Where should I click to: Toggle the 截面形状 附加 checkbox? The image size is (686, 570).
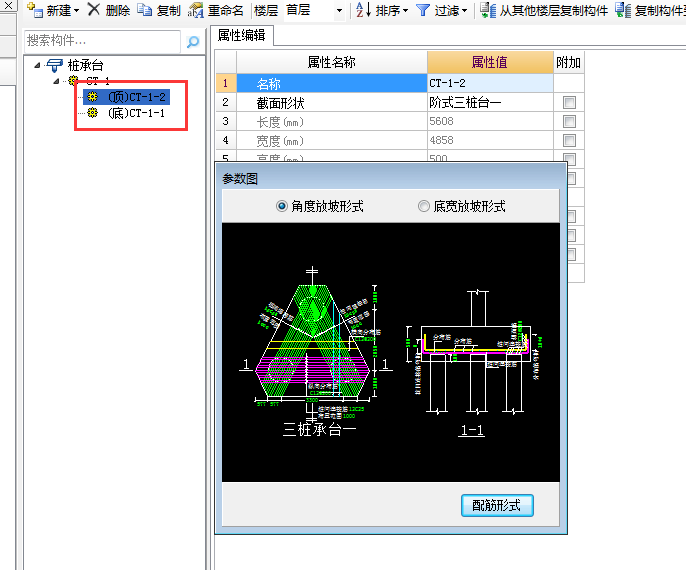click(x=569, y=102)
